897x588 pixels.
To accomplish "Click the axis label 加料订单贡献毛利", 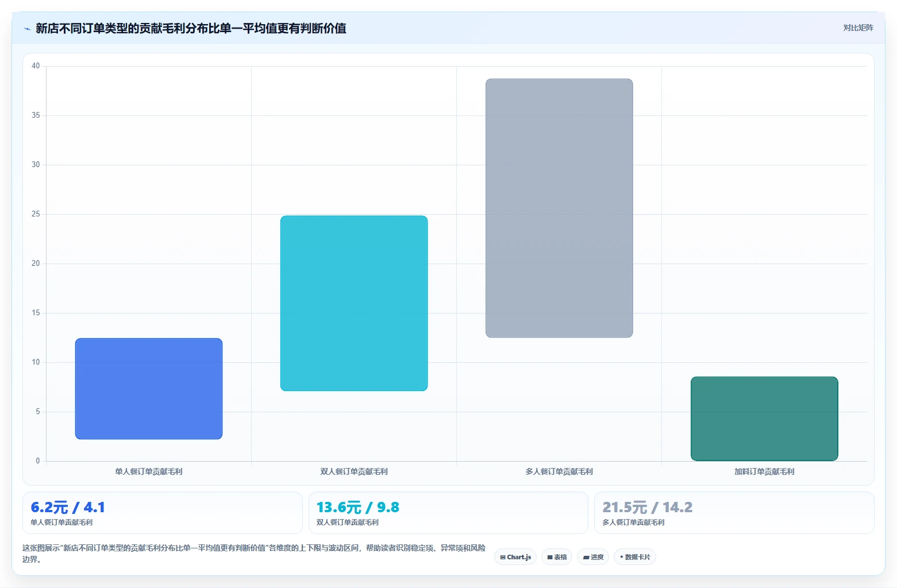I will pos(764,471).
